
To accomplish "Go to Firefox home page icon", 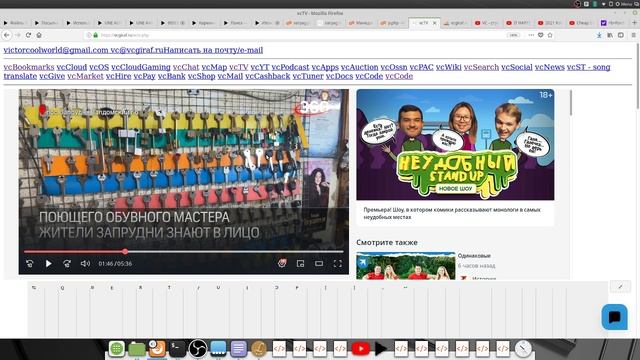I will pos(39,35).
